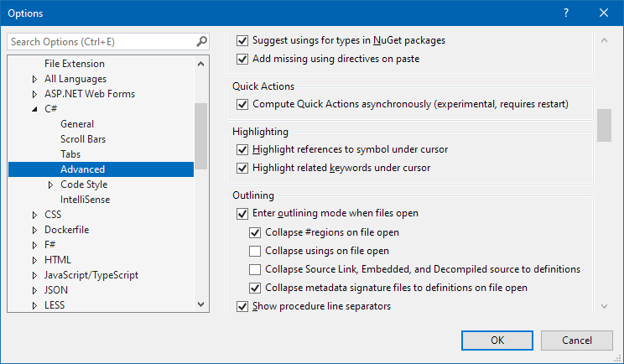This screenshot has width=624, height=364.
Task: Expand the Code Style node
Action: pyautogui.click(x=50, y=185)
